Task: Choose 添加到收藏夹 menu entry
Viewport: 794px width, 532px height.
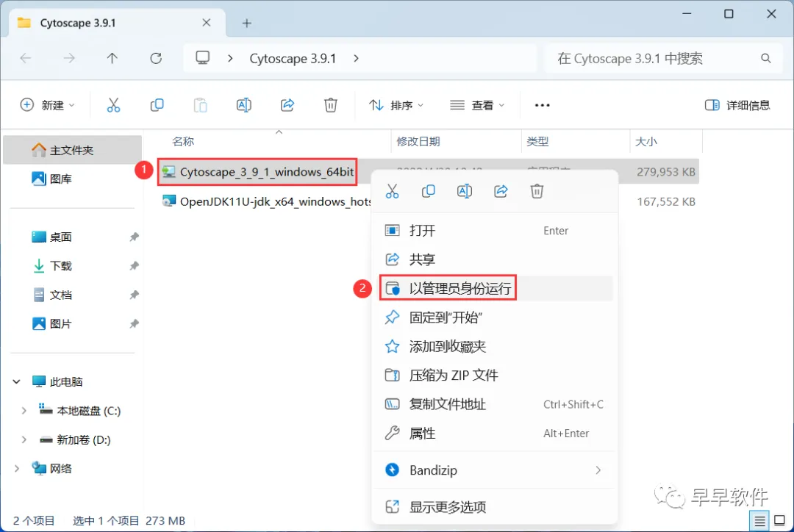Action: [495, 346]
